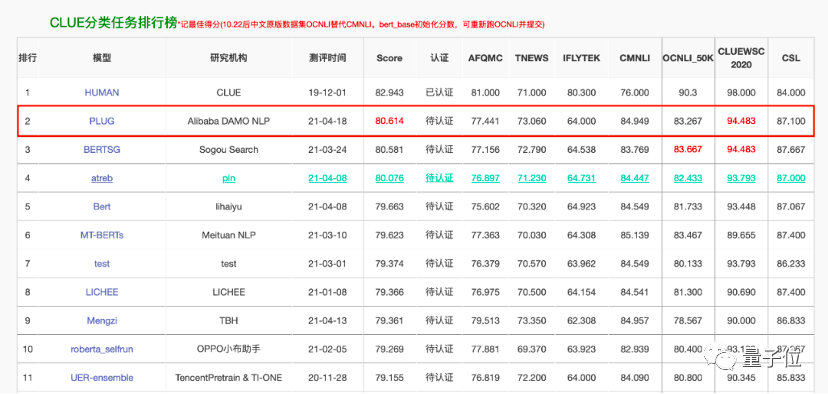Click the CSL column header
Image resolution: width=828 pixels, height=394 pixels.
pos(791,58)
